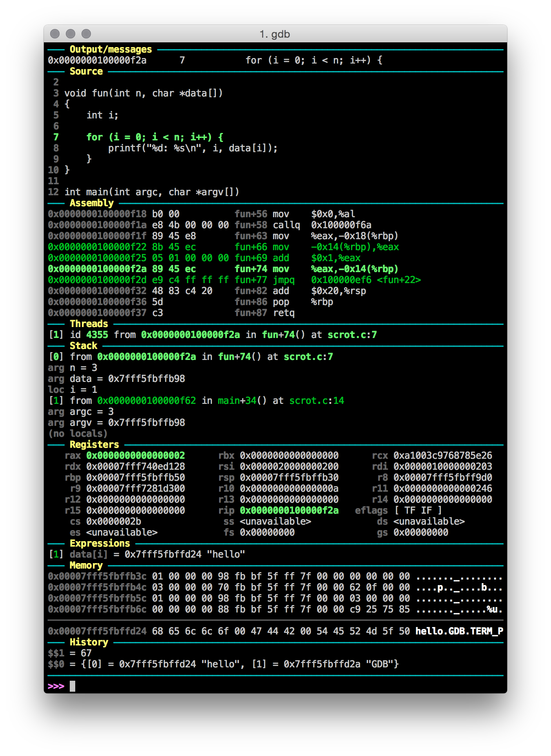
Task: Click highlighted line 7 'for (i = 0; i < n; i++) {'
Action: click(155, 137)
